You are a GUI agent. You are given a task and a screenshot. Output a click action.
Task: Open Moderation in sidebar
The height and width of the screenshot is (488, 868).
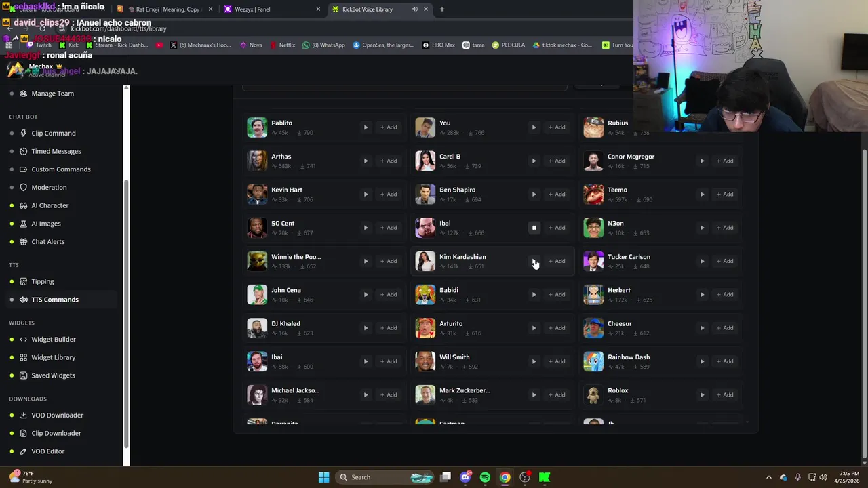point(49,187)
